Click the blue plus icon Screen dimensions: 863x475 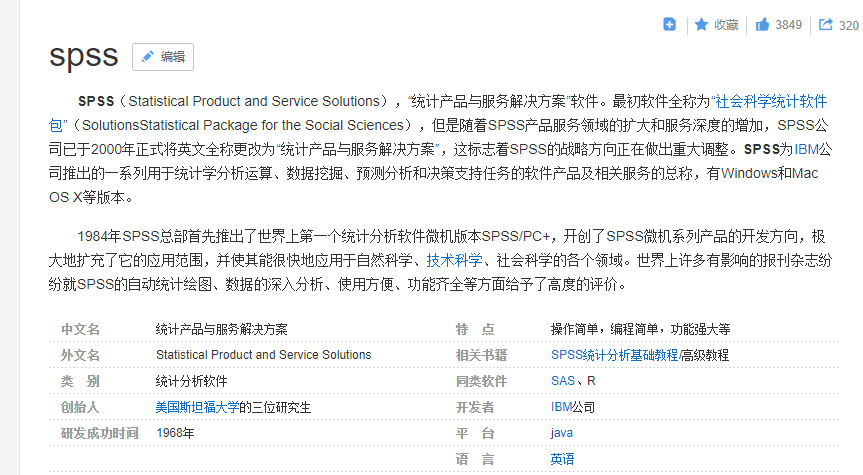670,25
